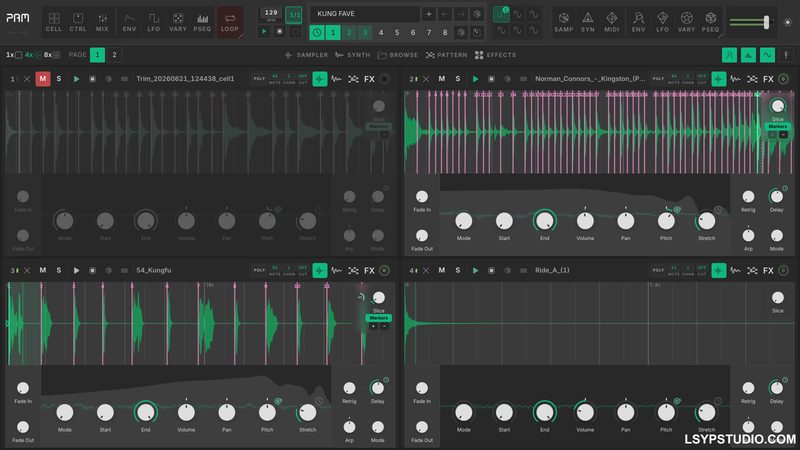
Task: Select the MIDI module icon
Action: point(612,22)
